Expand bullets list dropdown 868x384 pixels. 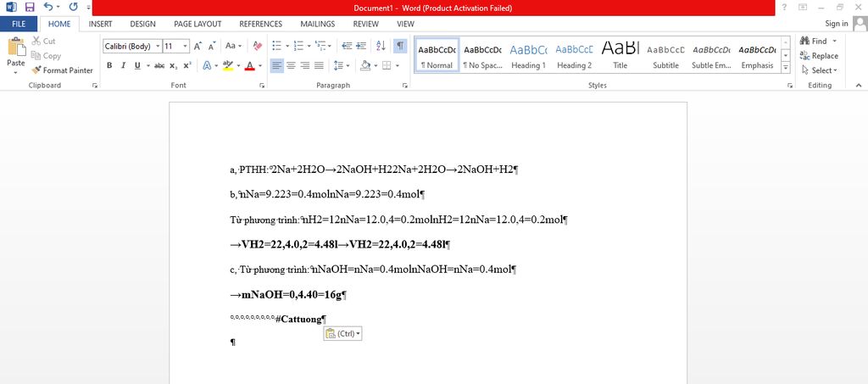287,47
